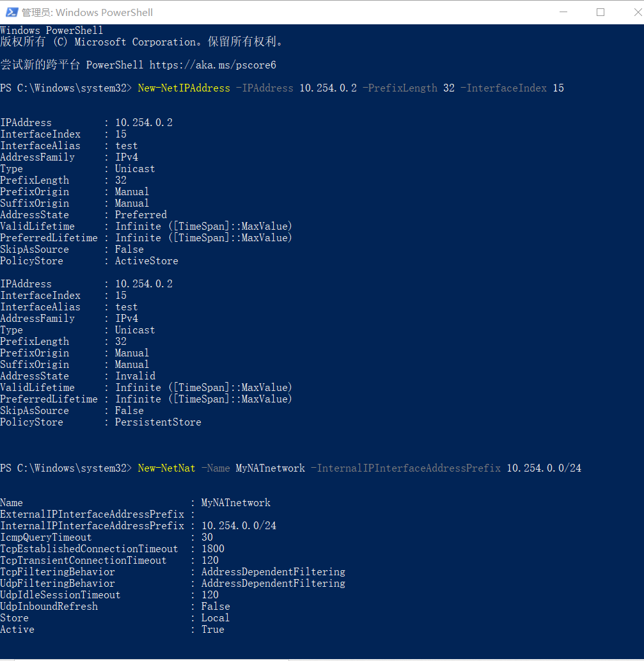
Task: Click the New-NetIPAddress command text
Action: tap(184, 88)
